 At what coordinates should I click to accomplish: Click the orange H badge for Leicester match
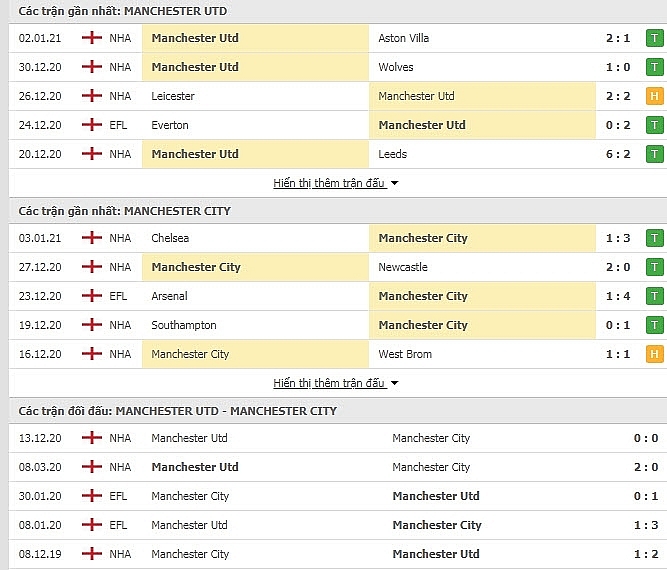[x=655, y=96]
